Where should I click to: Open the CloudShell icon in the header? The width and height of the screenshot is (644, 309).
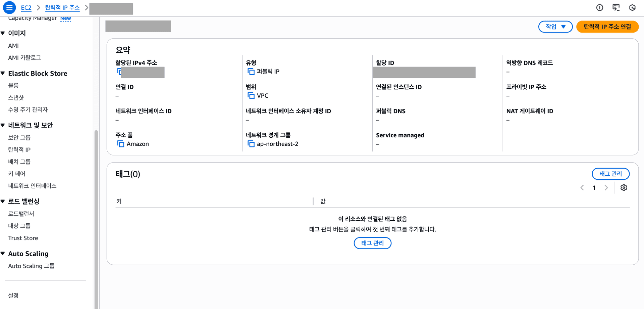(x=616, y=7)
